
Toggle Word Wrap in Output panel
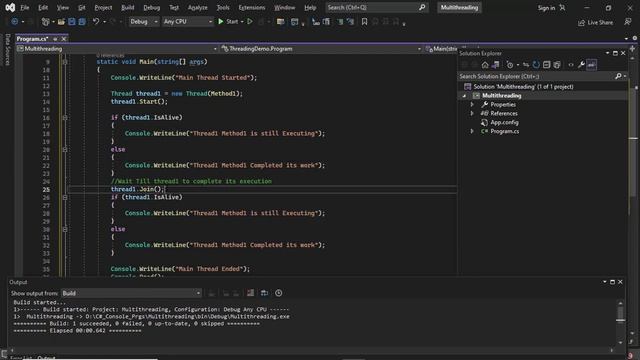(x=264, y=293)
